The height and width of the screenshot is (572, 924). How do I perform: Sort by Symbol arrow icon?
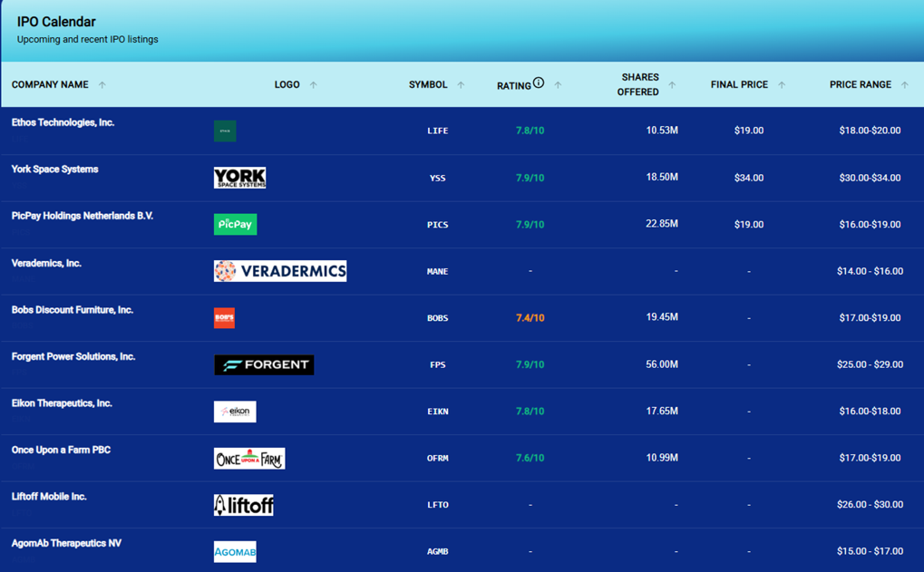click(461, 85)
